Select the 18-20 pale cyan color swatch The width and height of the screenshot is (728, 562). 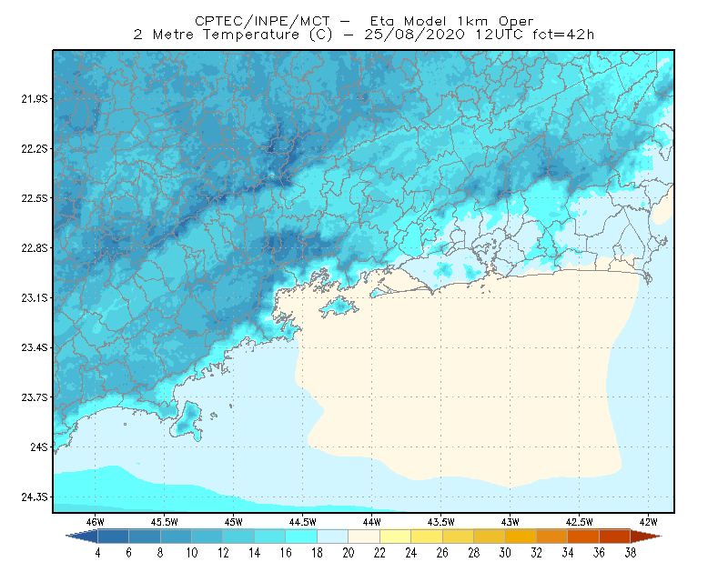(x=332, y=537)
